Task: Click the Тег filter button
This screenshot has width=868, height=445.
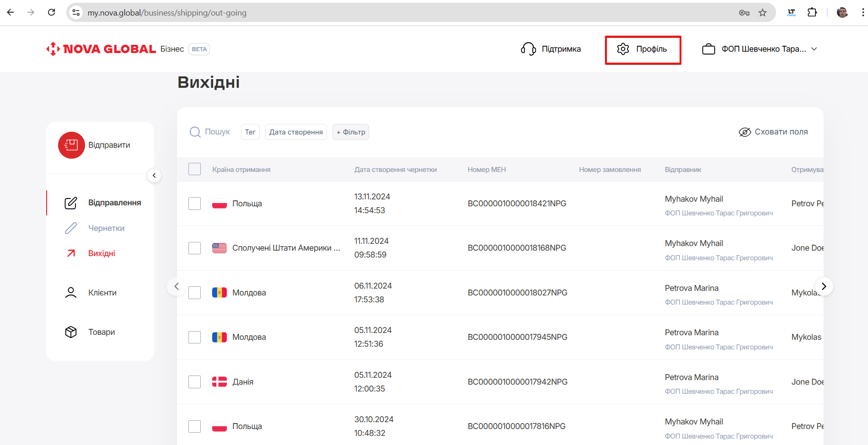Action: (250, 132)
